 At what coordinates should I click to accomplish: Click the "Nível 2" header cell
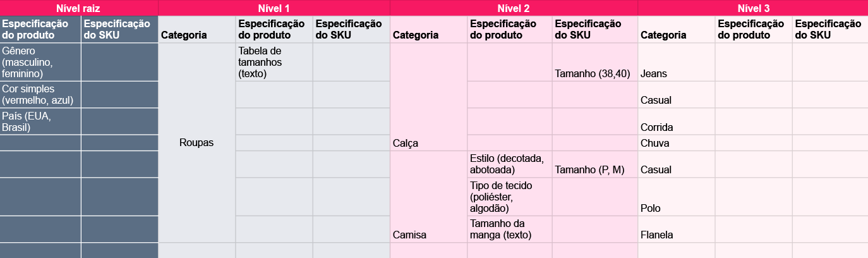[x=514, y=8]
